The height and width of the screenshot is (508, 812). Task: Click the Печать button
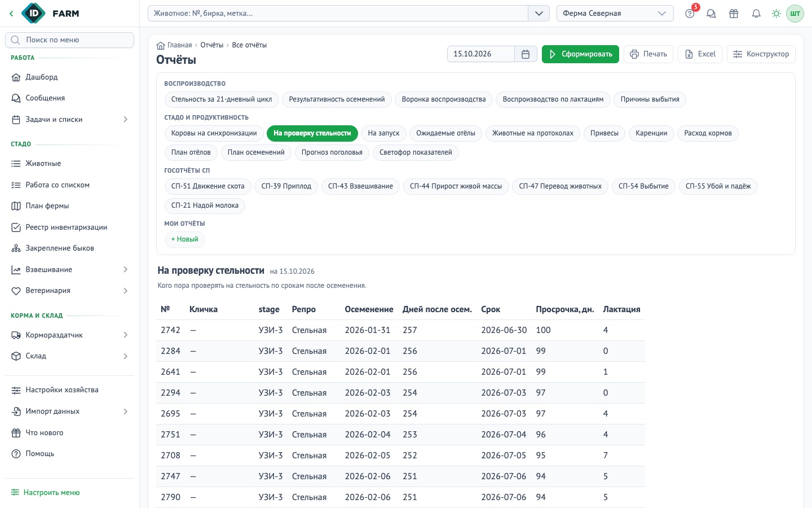648,54
